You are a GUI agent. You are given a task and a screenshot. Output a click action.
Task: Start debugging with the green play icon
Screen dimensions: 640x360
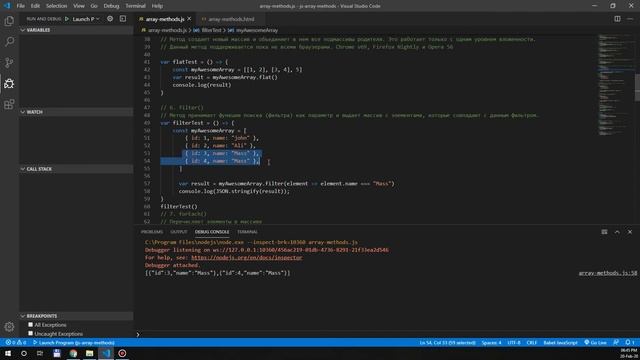pyautogui.click(x=67, y=19)
